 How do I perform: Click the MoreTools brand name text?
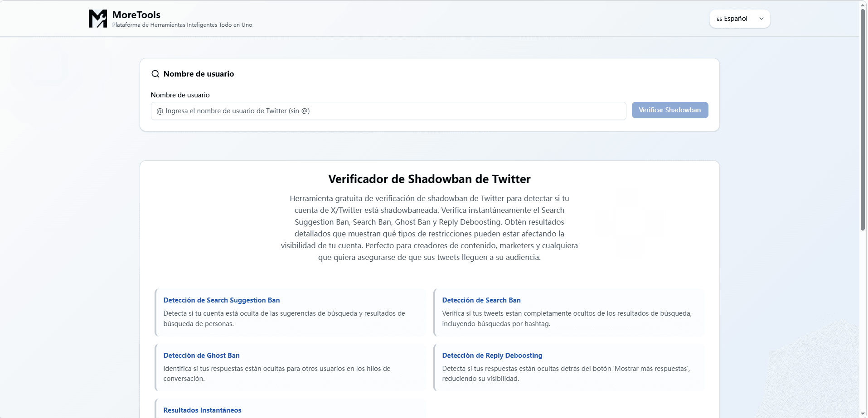(136, 14)
